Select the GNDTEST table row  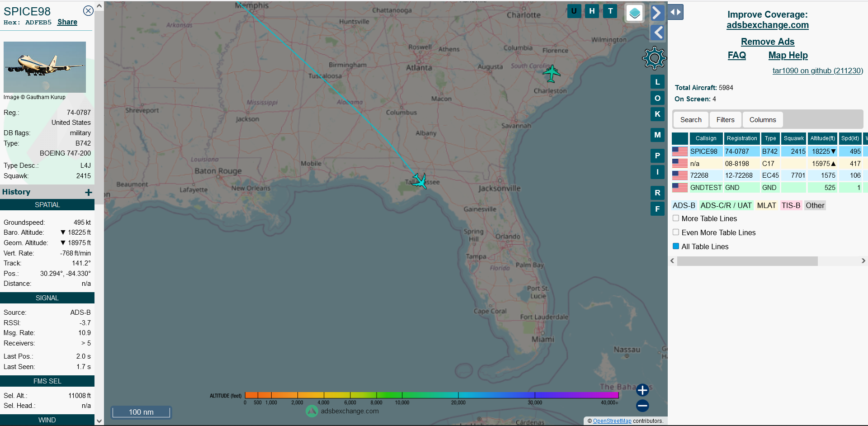point(769,187)
